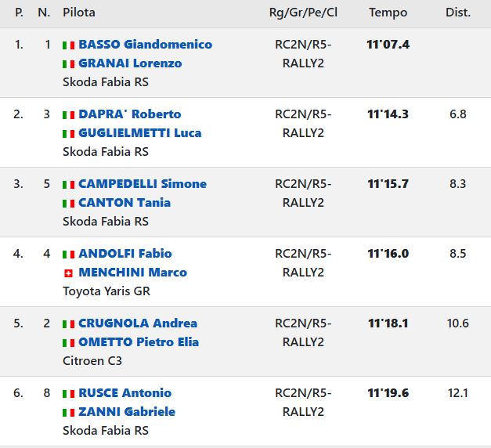Click the flag icon beside ZANNI Gabriele
Image resolution: width=491 pixels, height=448 pixels.
(x=68, y=412)
